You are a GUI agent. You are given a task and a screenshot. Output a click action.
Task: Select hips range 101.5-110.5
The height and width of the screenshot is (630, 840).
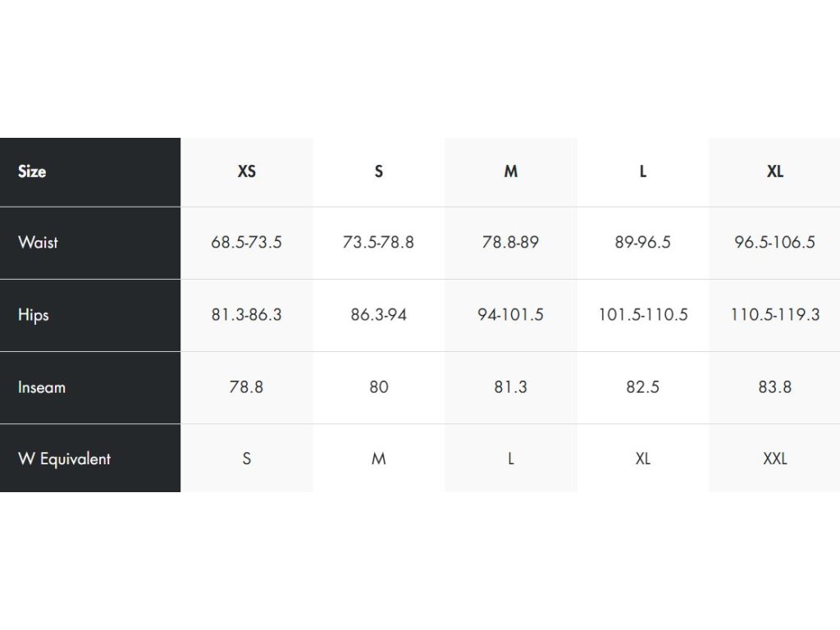click(642, 315)
